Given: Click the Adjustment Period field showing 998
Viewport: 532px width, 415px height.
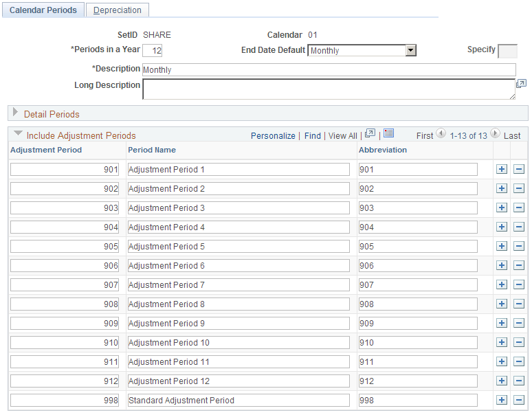Looking at the screenshot, I should [x=65, y=400].
